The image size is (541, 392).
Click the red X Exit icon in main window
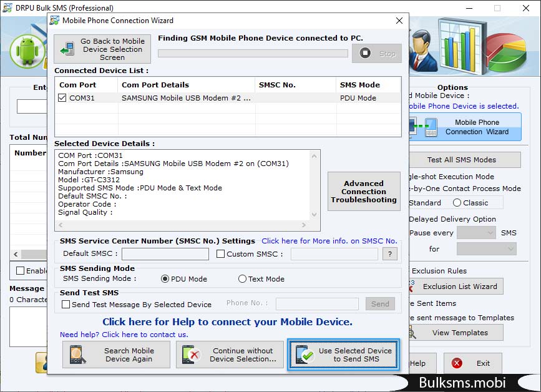click(x=457, y=363)
